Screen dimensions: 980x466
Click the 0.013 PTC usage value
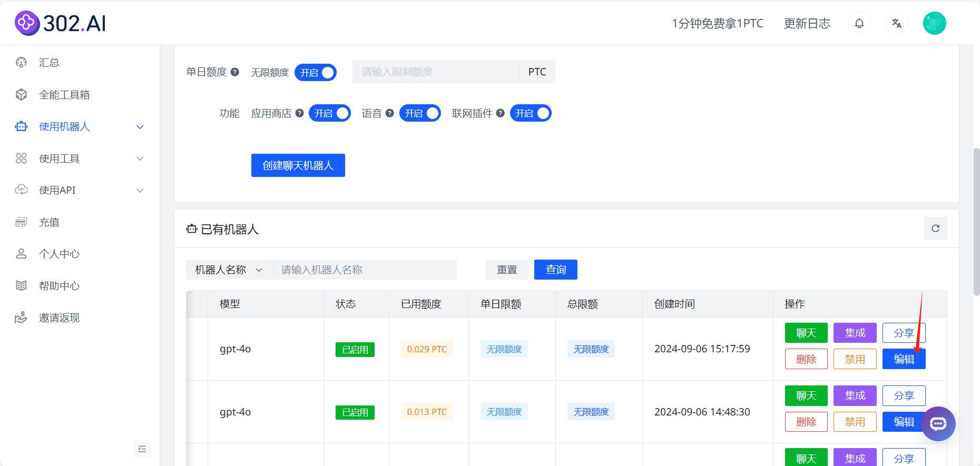coord(427,412)
